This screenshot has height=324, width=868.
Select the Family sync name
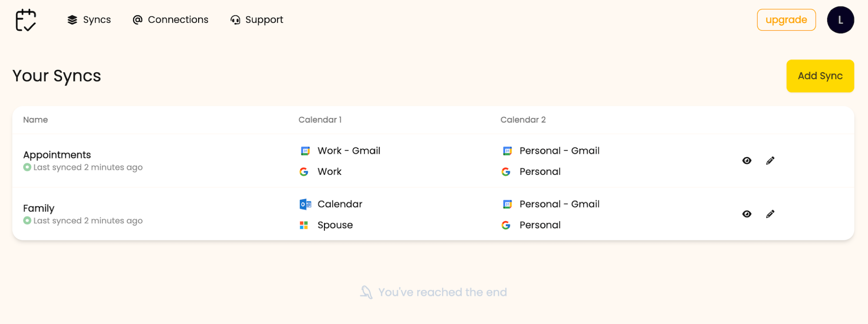point(39,209)
